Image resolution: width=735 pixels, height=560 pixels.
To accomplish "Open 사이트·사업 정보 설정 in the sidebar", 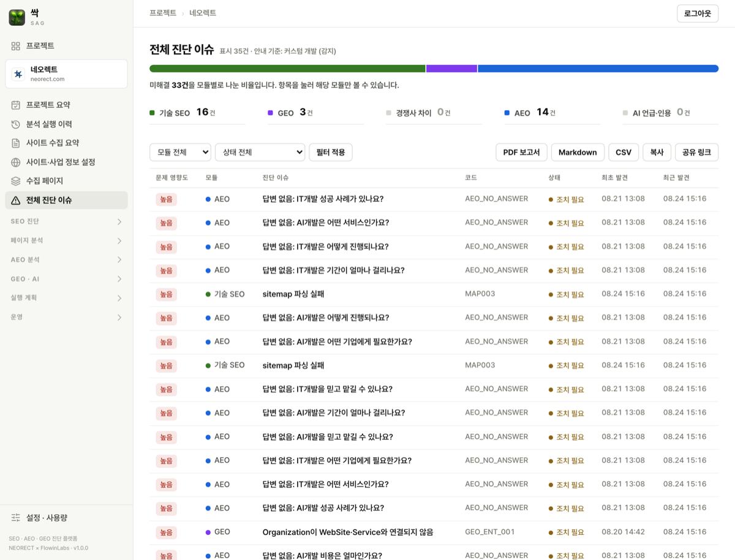I will (x=66, y=162).
